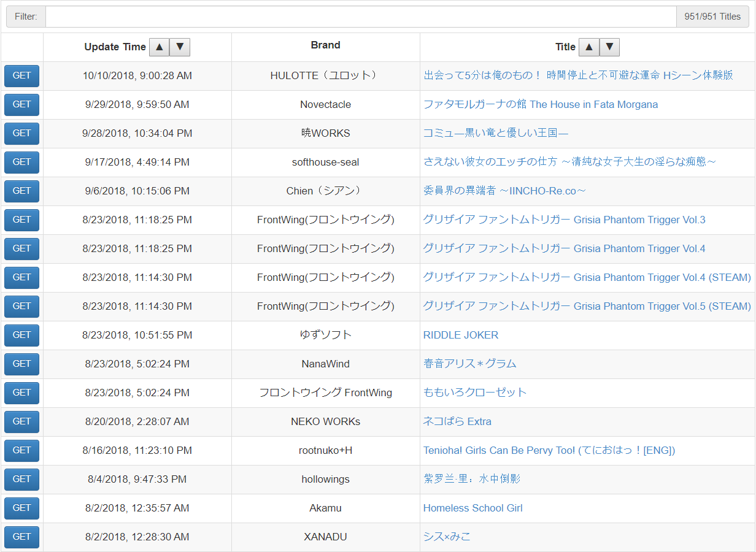756x552 pixels.
Task: Click GET for NEKO WORKs row
Action: click(21, 422)
